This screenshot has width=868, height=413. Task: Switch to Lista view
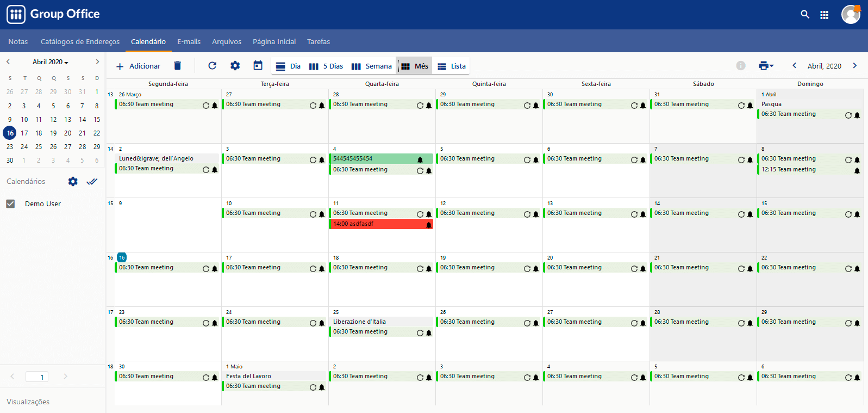452,66
